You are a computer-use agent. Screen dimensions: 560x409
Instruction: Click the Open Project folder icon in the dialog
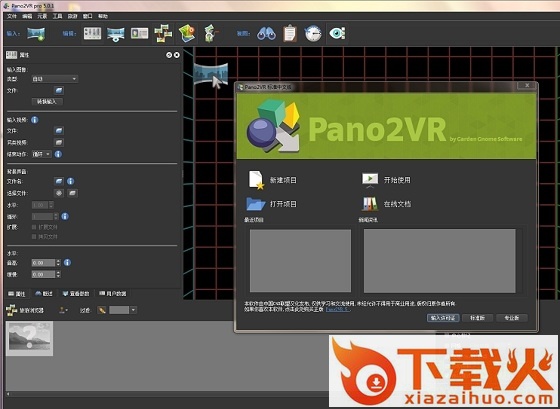(256, 204)
